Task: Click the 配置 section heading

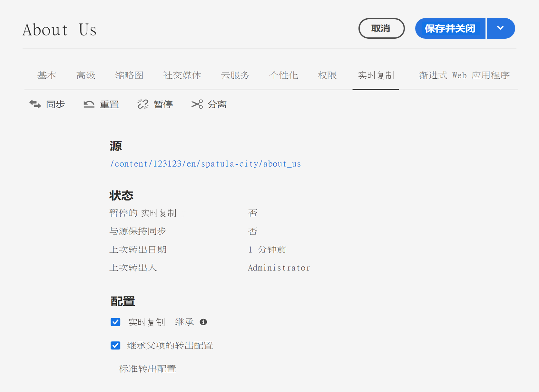Action: click(122, 301)
